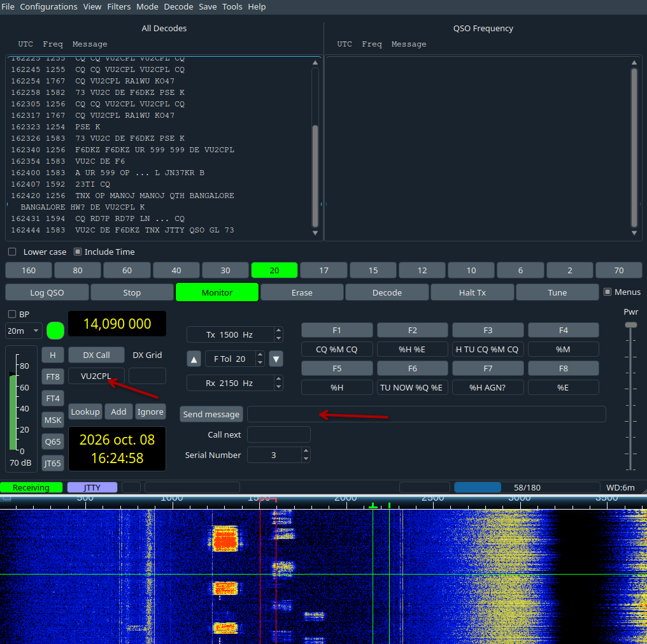This screenshot has width=647, height=644.
Task: Click the Log QSO button
Action: [x=47, y=292]
